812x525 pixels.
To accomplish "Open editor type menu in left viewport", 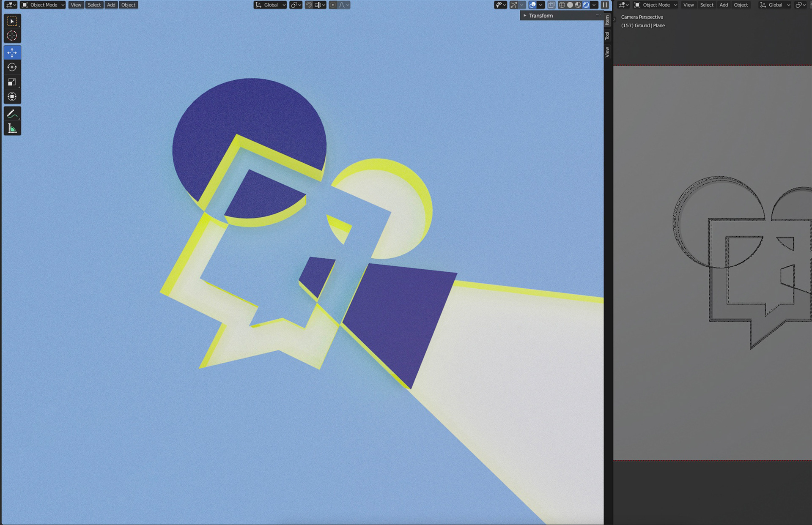I will pyautogui.click(x=10, y=5).
